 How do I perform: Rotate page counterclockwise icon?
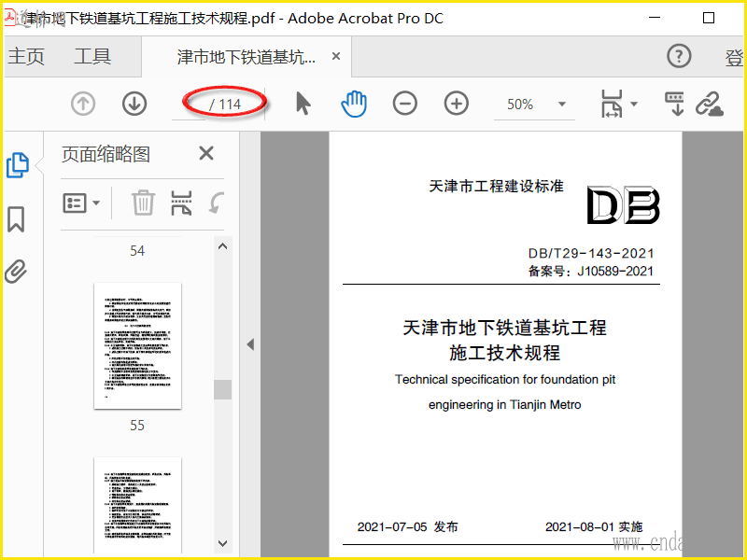click(217, 203)
